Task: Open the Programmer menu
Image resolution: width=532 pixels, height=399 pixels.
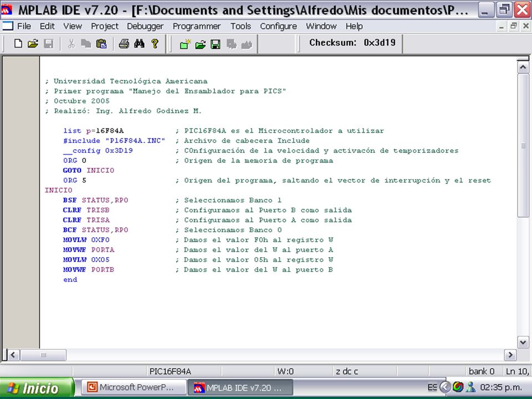Action: click(197, 26)
